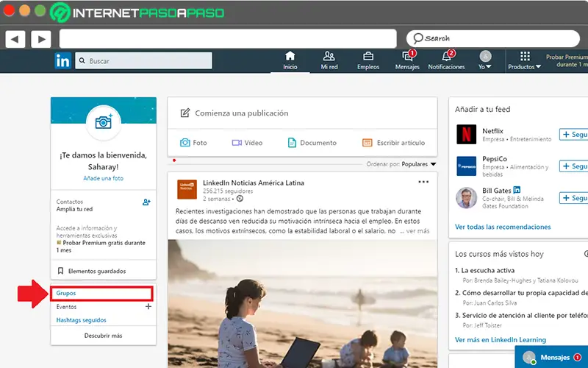Click the globe visibility icon under post

click(240, 199)
